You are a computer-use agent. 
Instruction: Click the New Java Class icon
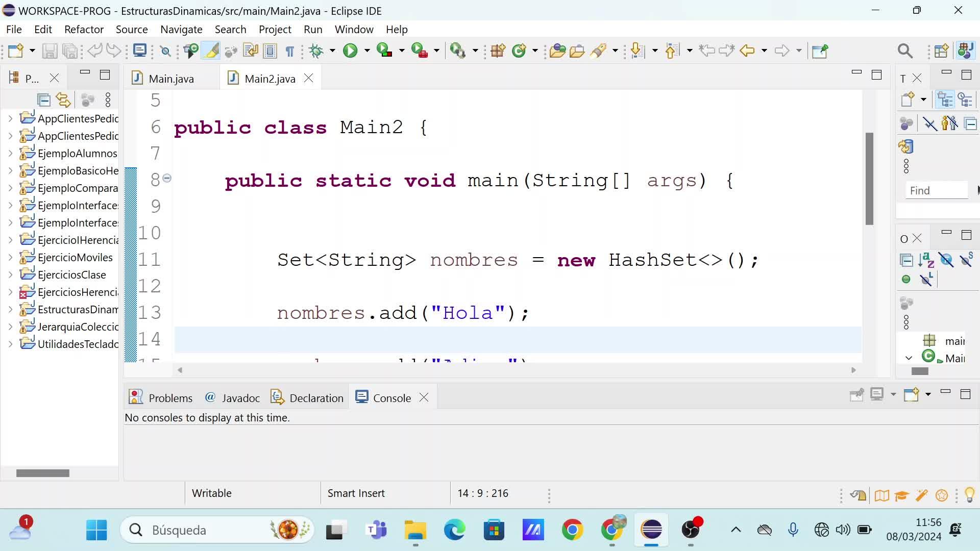coord(519,51)
